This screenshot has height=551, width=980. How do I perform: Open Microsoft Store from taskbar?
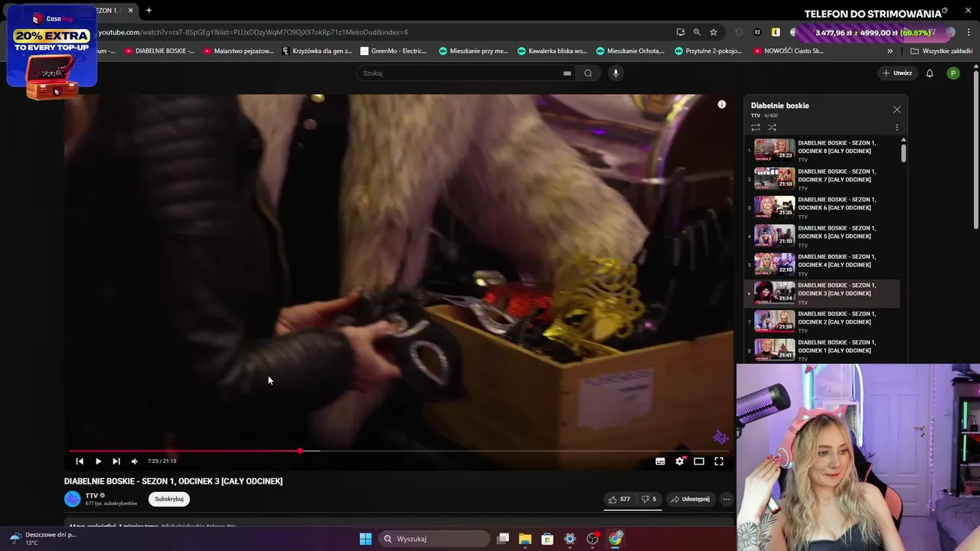547,539
